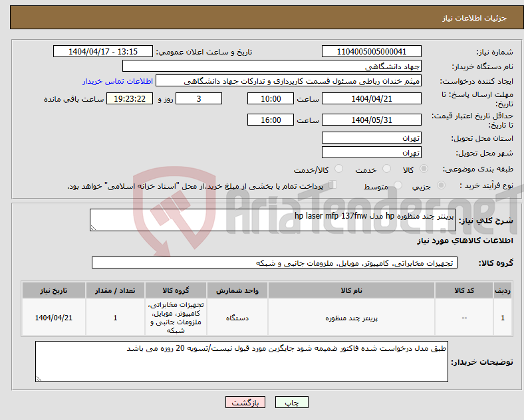Click the validity time field 16:00
This screenshot has width=524, height=420.
[271, 120]
